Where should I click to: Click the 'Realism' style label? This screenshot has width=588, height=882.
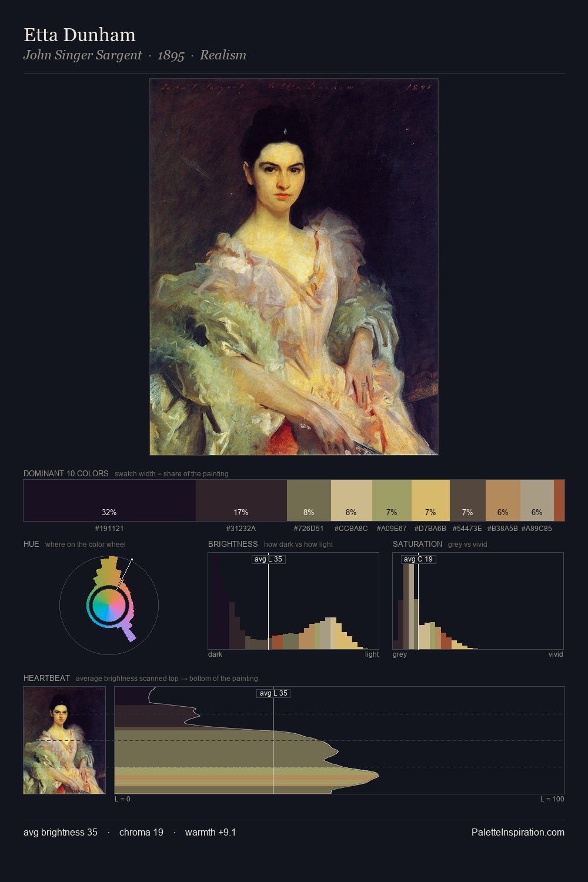(223, 55)
